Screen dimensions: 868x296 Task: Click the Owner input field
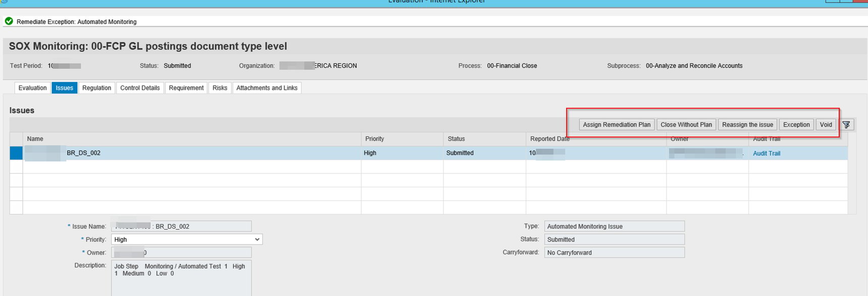[x=181, y=253]
